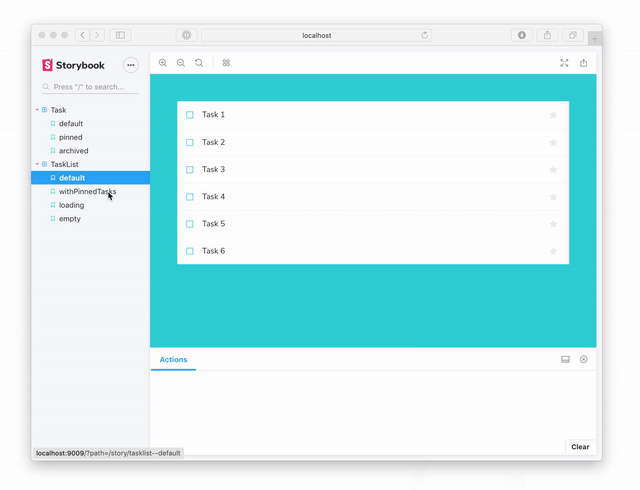The height and width of the screenshot is (490, 640).
Task: Toggle the Safari sidebar button
Action: point(120,35)
